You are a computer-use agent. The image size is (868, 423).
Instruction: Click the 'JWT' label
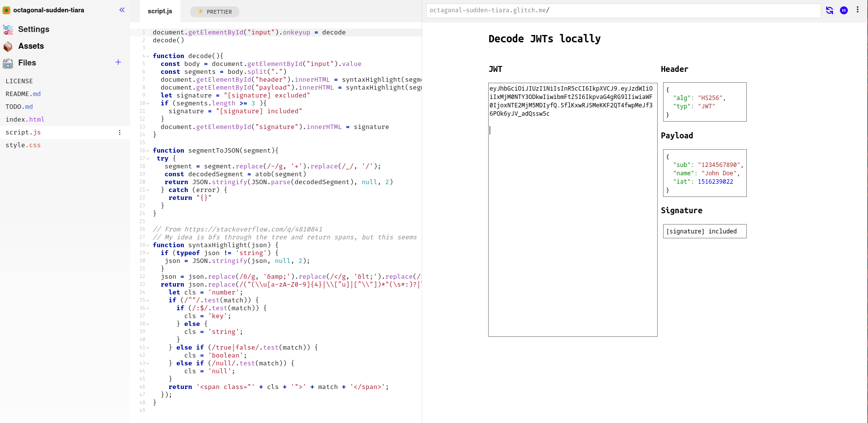tap(495, 69)
